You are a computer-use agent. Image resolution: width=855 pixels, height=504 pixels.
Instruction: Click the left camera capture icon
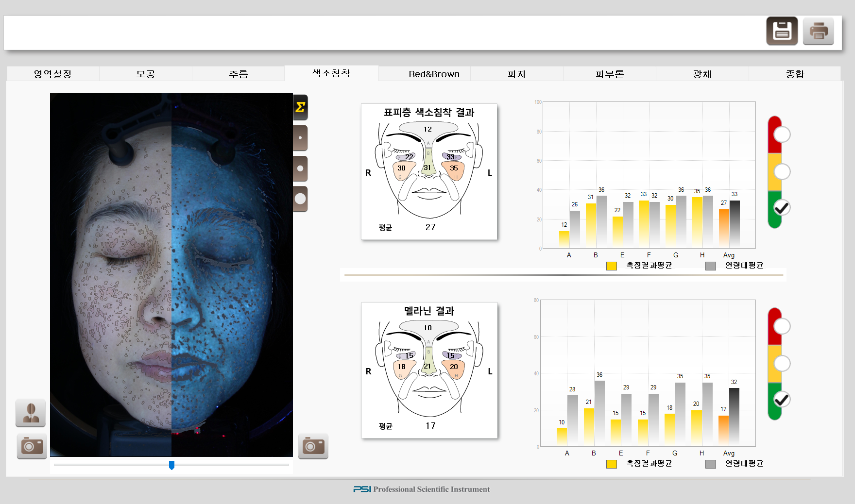click(x=31, y=446)
